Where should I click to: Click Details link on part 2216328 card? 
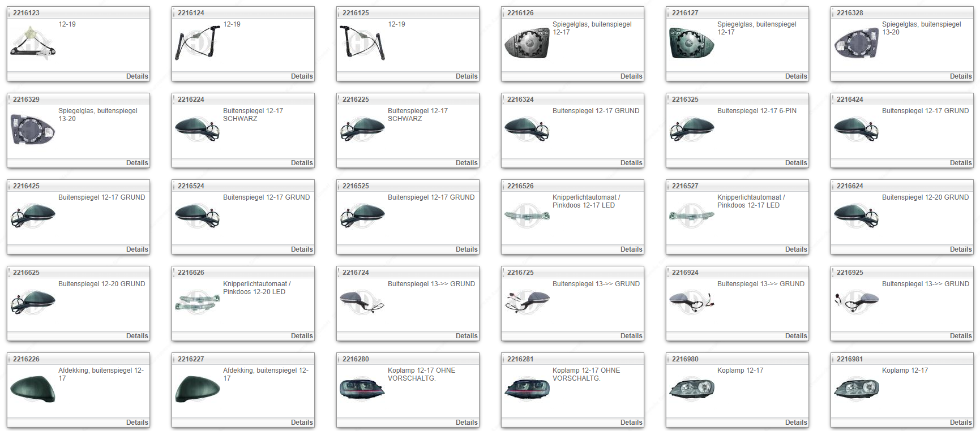tap(960, 76)
